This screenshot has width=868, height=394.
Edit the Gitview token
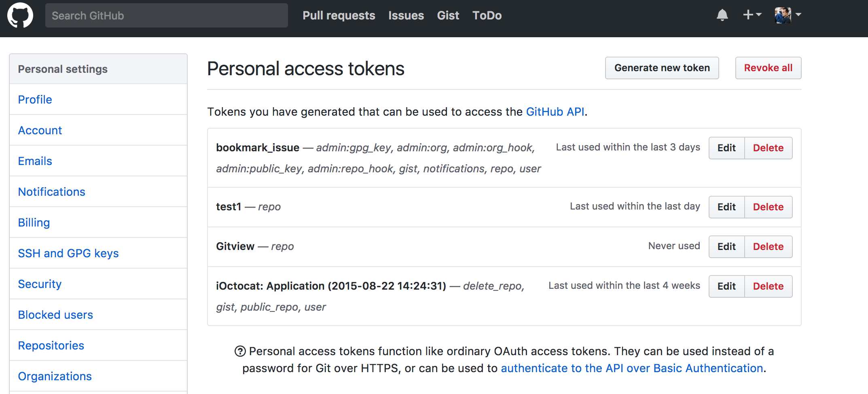pyautogui.click(x=726, y=247)
